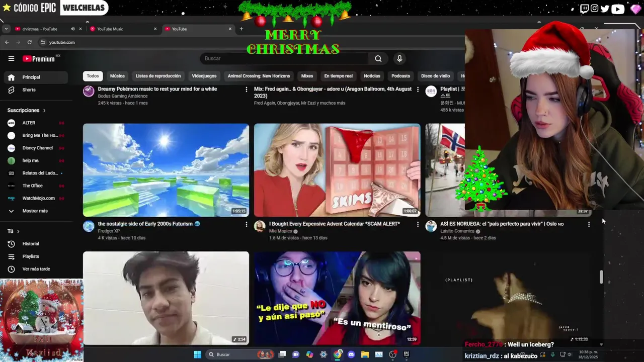The image size is (644, 362).
Task: Select the Todos filter chip
Action: (x=93, y=76)
